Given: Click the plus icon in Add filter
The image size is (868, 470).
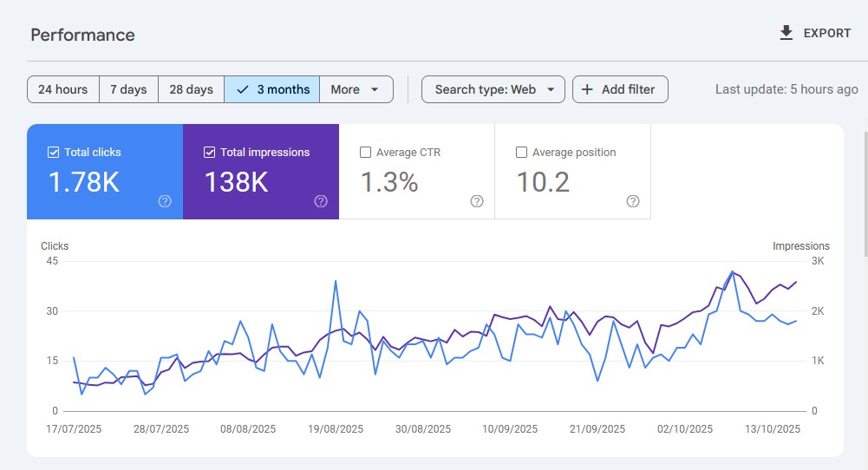Looking at the screenshot, I should (588, 89).
